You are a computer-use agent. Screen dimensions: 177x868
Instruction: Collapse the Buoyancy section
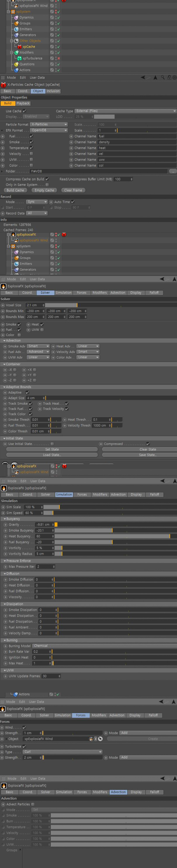click(x=5, y=519)
